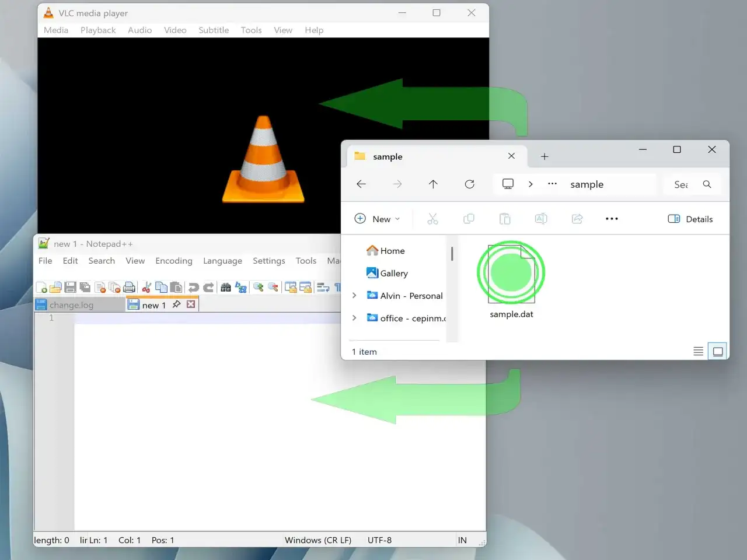The height and width of the screenshot is (560, 747).
Task: Click Open file icon in Notepad++ toolbar
Action: (56, 287)
